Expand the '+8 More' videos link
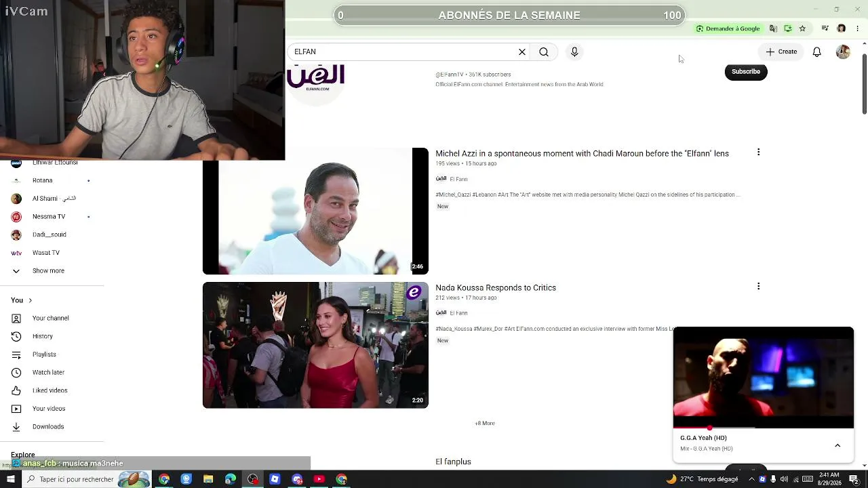 [x=485, y=424]
